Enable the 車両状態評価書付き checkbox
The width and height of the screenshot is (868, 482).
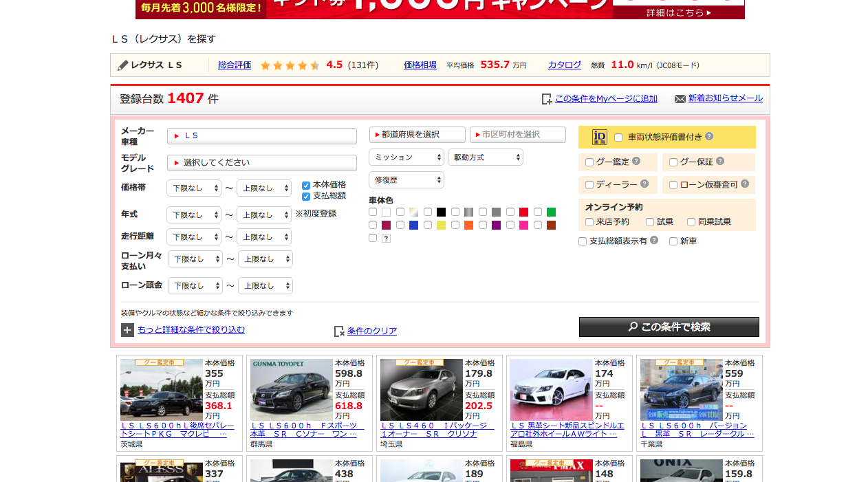point(618,138)
